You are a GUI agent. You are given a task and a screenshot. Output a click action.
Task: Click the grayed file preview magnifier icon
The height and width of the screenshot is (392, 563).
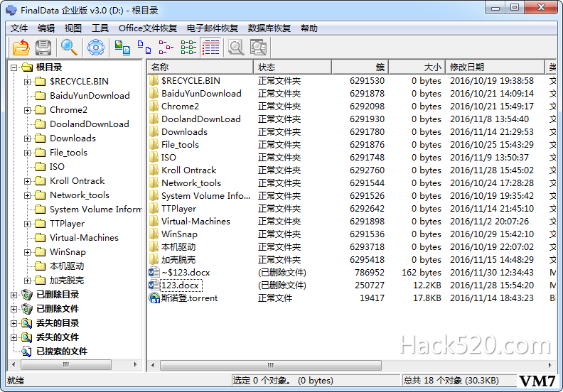tap(236, 48)
